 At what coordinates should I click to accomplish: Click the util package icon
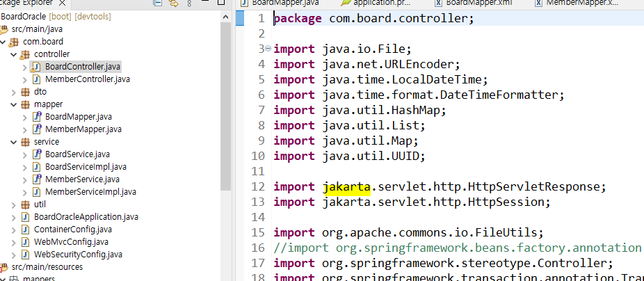pos(26,204)
